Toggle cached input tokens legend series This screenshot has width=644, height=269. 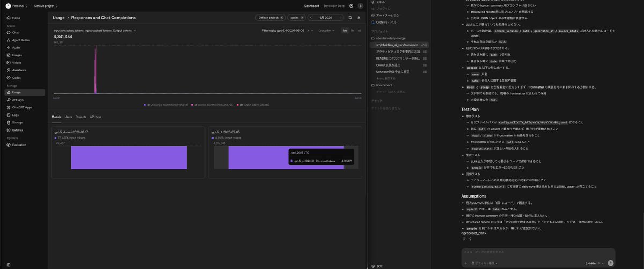(213, 105)
